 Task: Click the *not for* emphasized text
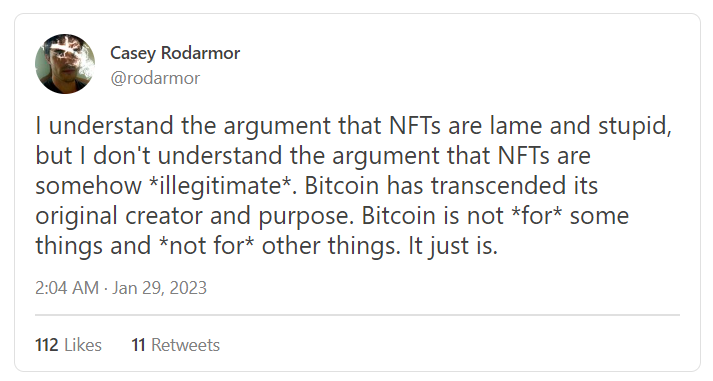[x=206, y=246]
